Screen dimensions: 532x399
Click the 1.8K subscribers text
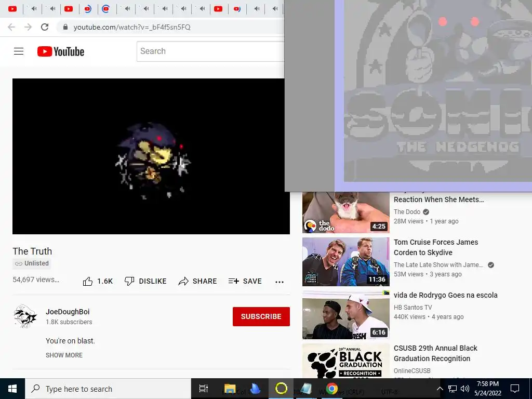coord(69,322)
